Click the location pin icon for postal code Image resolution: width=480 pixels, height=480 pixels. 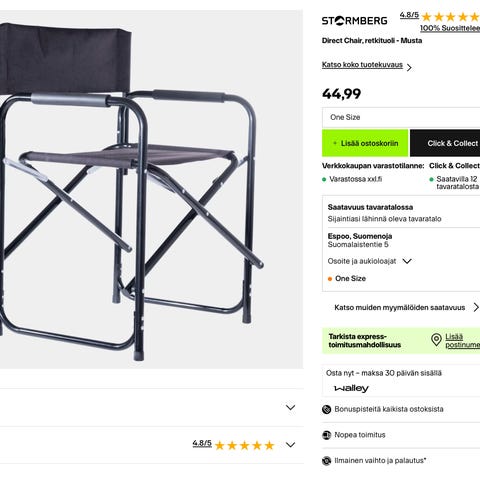click(x=436, y=340)
